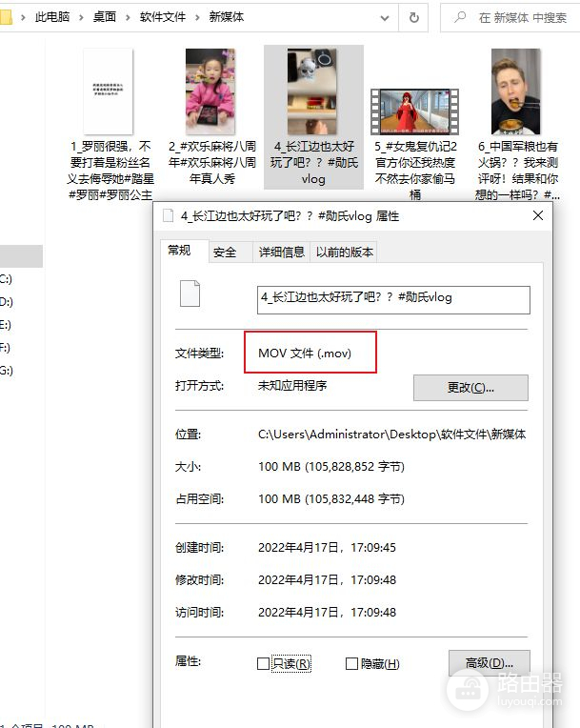The image size is (580, 728).
Task: Select the video thumbnail 6_中国军粮也有火锅
Action: (x=516, y=91)
